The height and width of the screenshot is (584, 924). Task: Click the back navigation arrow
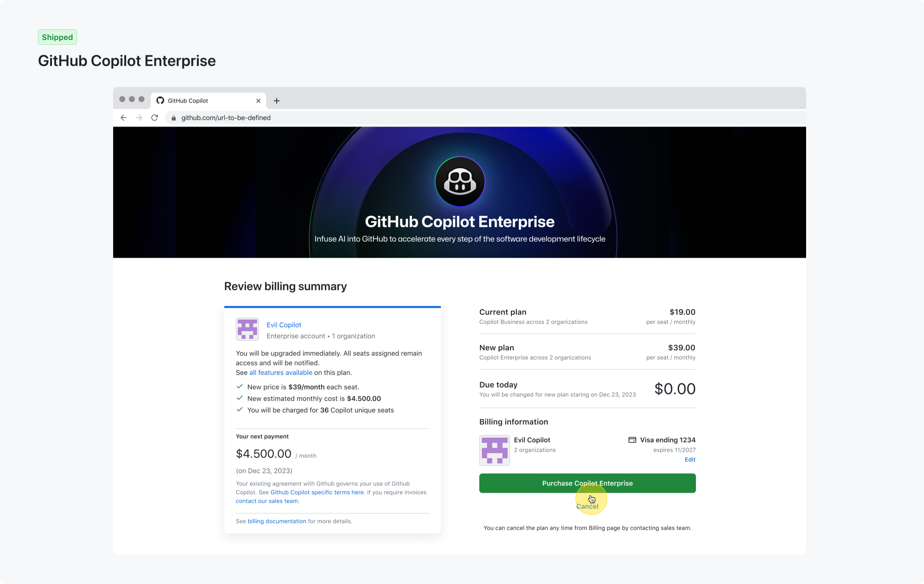[124, 117]
